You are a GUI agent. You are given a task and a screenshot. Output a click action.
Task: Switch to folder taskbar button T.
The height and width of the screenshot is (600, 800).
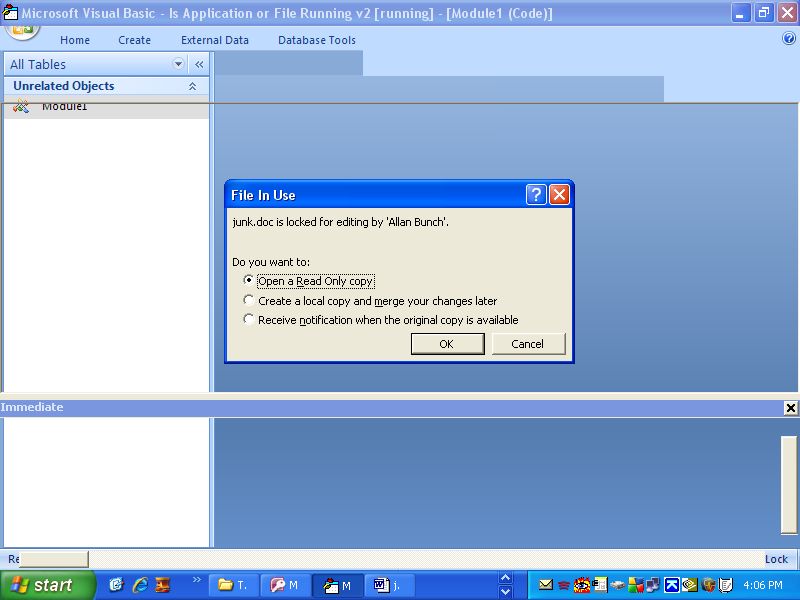click(233, 585)
